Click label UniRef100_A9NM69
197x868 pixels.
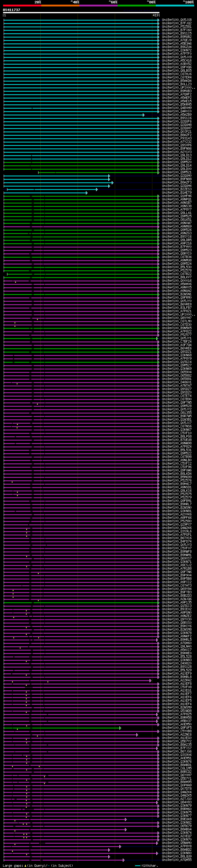click(x=177, y=226)
